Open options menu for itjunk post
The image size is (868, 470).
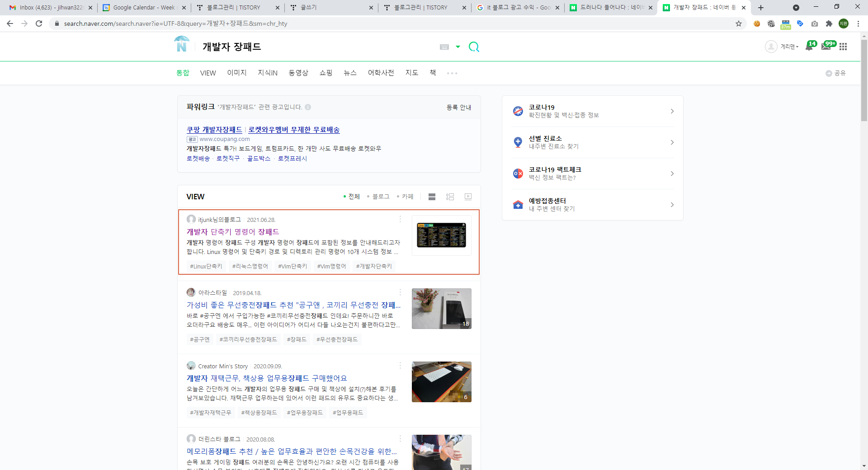400,219
